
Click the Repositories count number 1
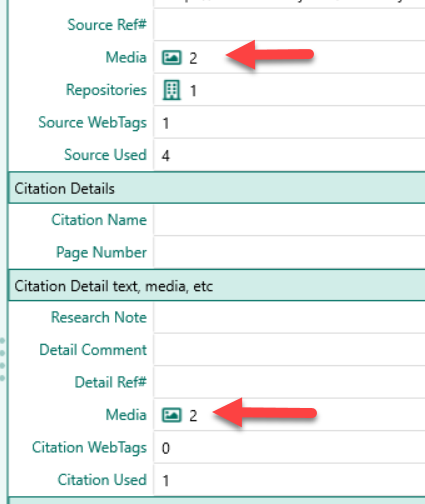pyautogui.click(x=193, y=91)
